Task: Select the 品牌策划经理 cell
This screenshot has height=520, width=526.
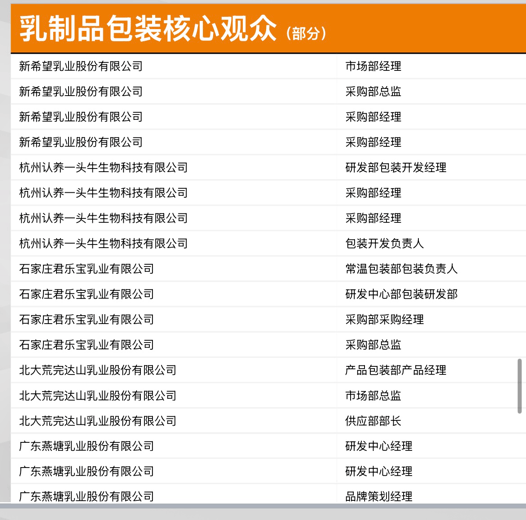Action: tap(379, 496)
